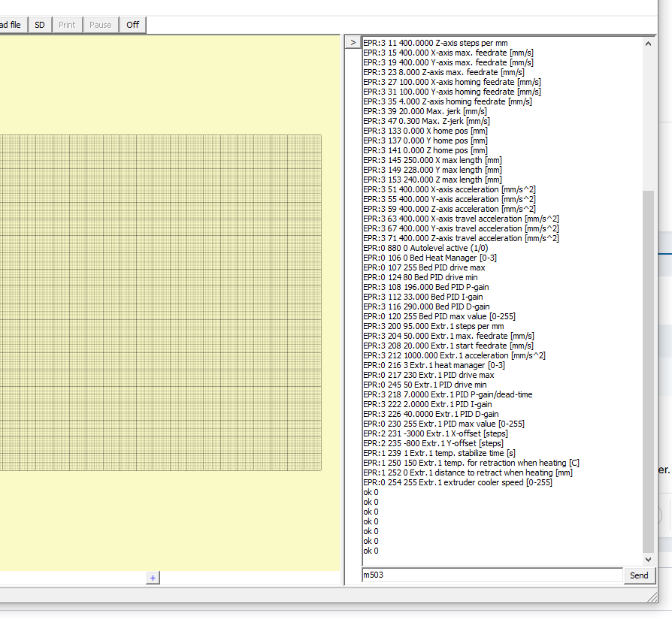Select 'Extr.1 distance to retract when heating'
672x619 pixels.
pos(468,473)
